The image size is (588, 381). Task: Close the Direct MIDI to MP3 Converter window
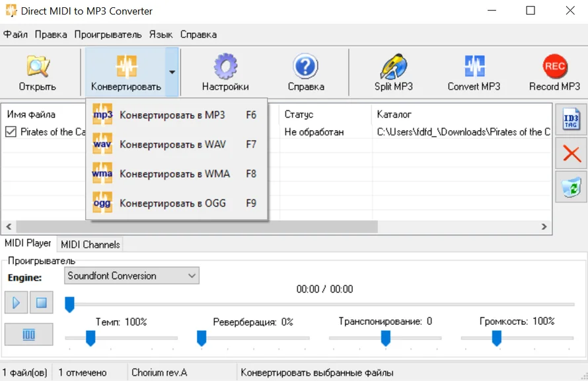tap(570, 11)
